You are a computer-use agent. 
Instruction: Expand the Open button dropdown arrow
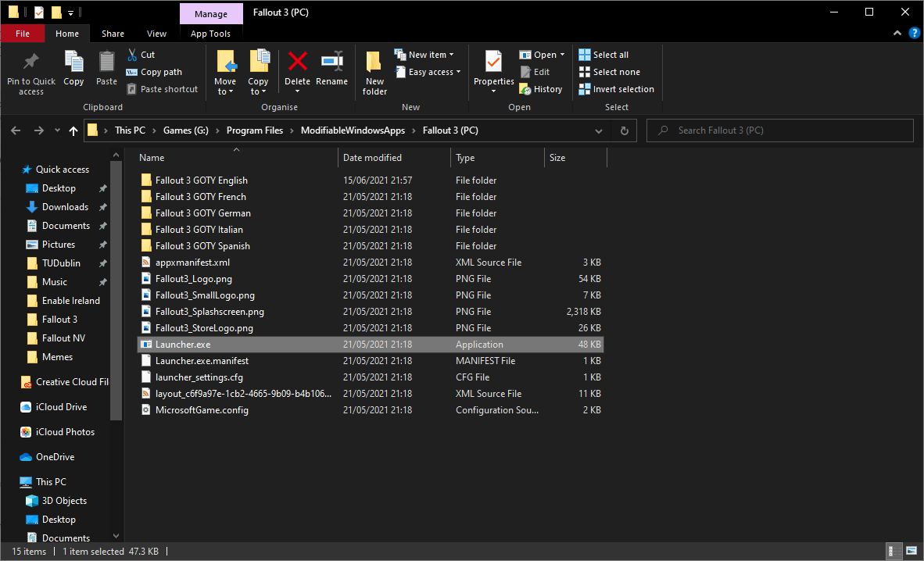(x=562, y=55)
